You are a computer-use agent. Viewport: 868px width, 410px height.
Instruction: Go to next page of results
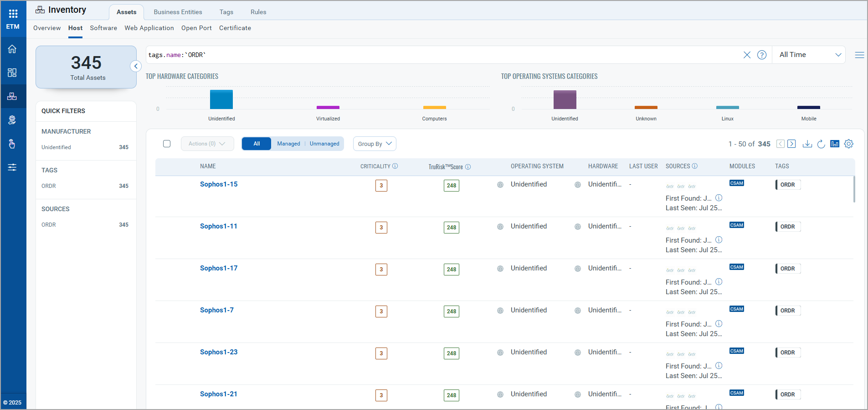point(792,144)
